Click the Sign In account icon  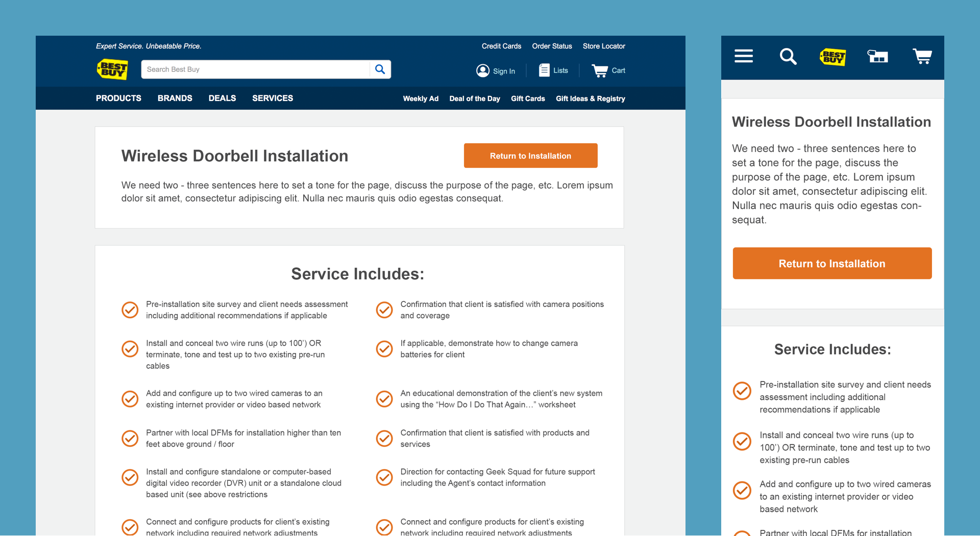(482, 71)
